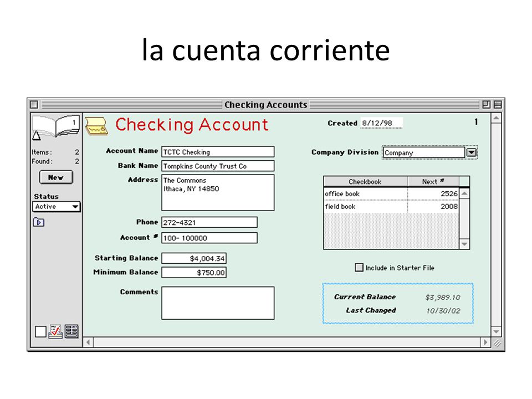Screen dimensions: 532x399
Task: Click checkbook list scroll up arrow
Action: [x=464, y=193]
